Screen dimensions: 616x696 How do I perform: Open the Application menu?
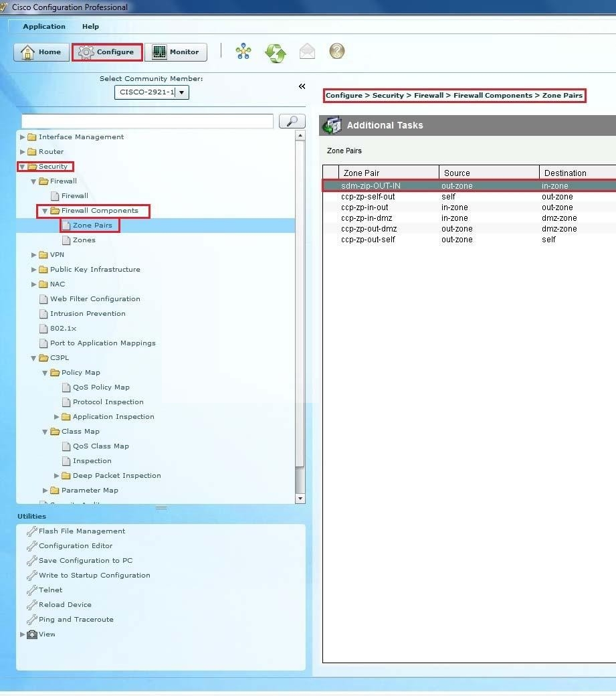point(44,26)
